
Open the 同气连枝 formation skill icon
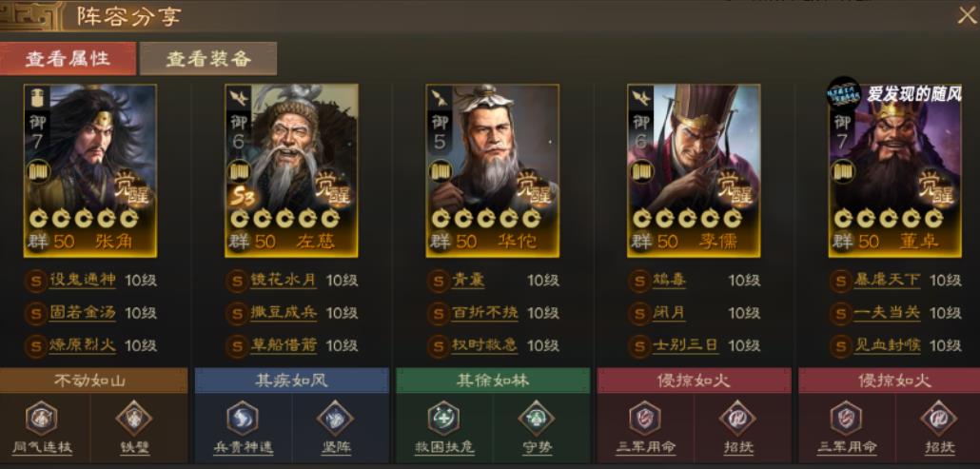[x=41, y=418]
